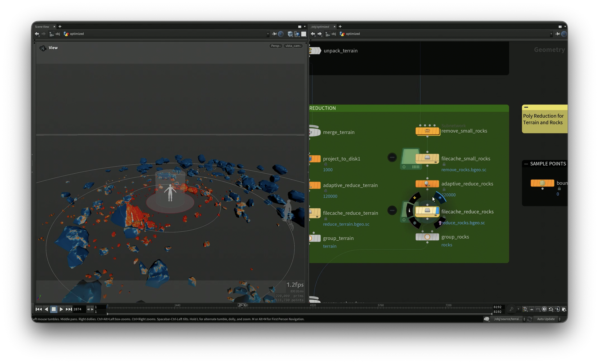Add a new tab next to /obj/optimized
The image size is (599, 364).
click(x=340, y=26)
